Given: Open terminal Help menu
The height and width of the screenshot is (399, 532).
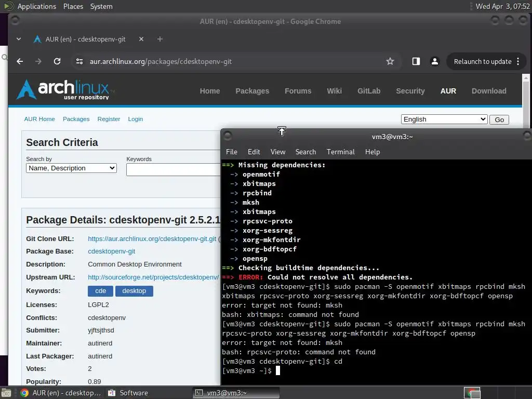Looking at the screenshot, I should [373, 152].
